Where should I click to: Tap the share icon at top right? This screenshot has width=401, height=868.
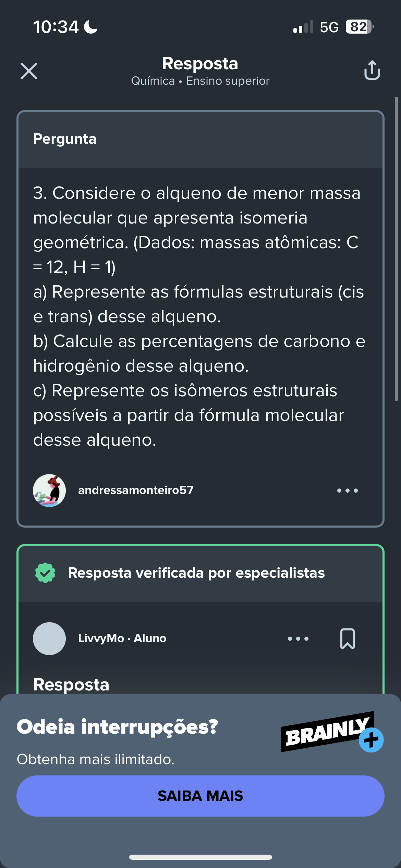coord(372,70)
